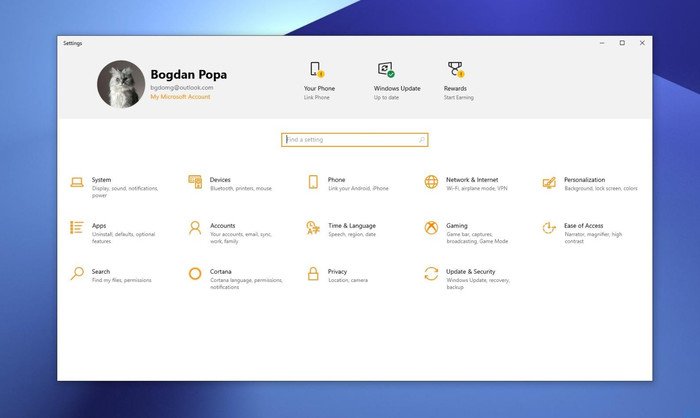
Task: Click 'Location, camera' description
Action: click(x=348, y=280)
